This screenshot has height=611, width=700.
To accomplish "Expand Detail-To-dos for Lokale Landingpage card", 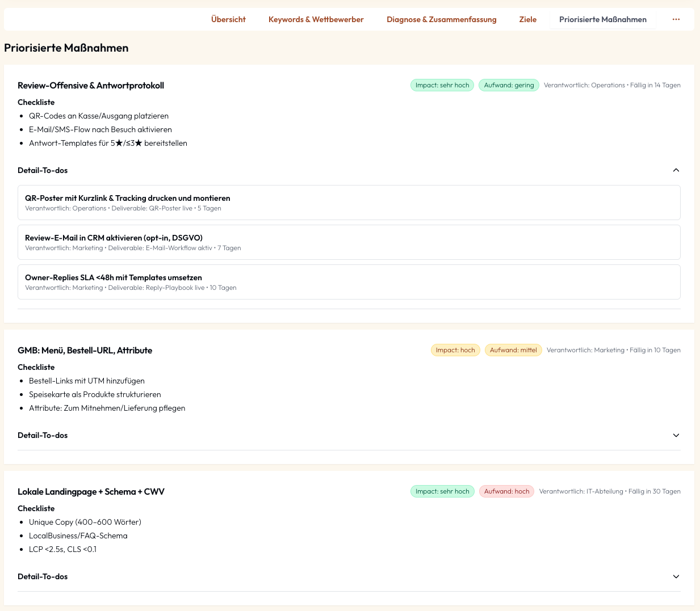I will click(x=676, y=576).
